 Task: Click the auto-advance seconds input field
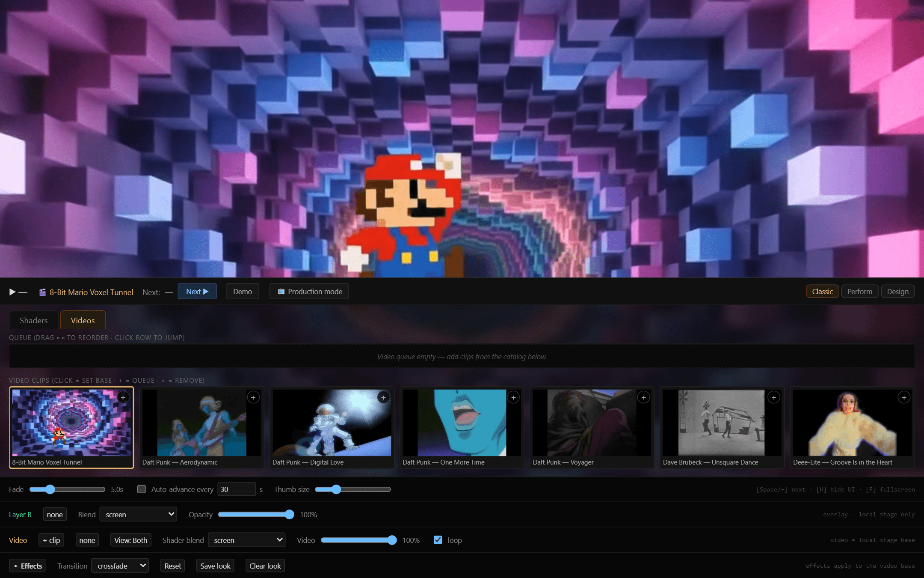pyautogui.click(x=237, y=489)
